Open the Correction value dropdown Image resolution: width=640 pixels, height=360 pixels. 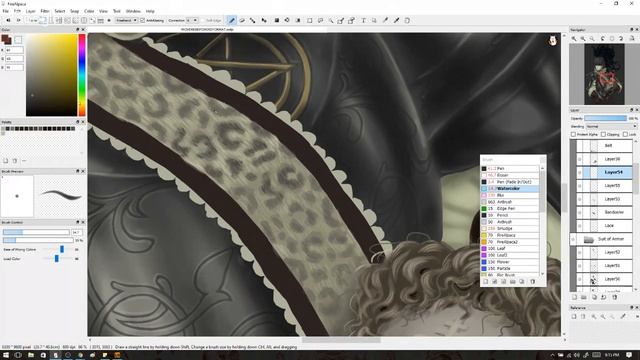192,20
